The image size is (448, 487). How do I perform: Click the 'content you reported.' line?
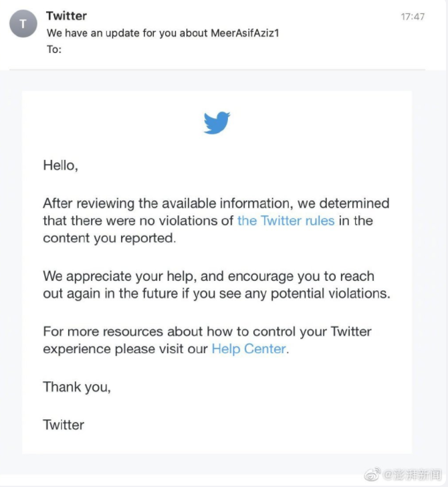coord(110,239)
